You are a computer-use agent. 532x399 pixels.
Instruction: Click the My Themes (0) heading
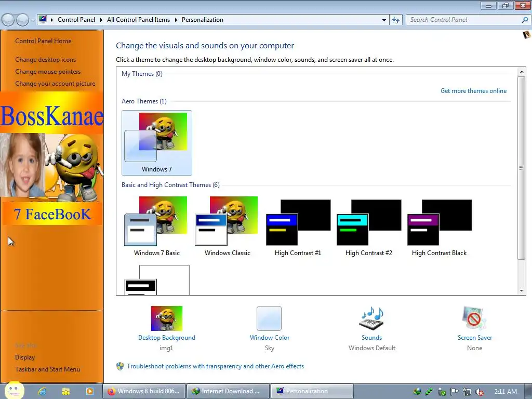tap(142, 74)
